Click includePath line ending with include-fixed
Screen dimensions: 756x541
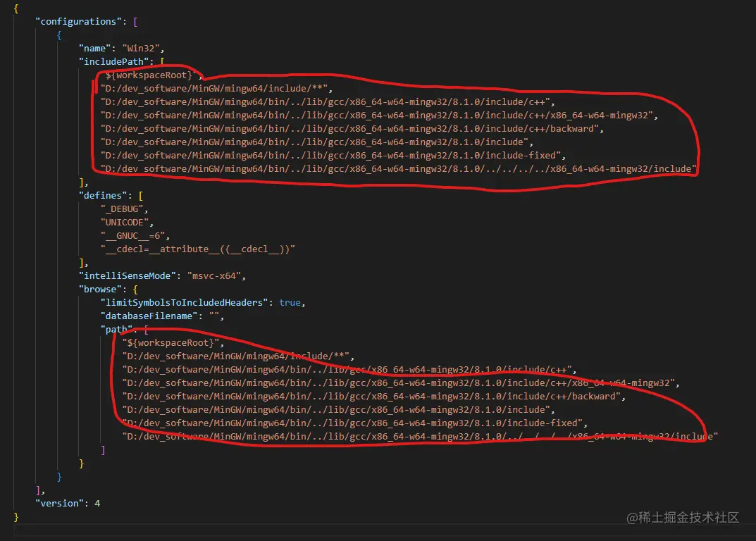coord(330,156)
